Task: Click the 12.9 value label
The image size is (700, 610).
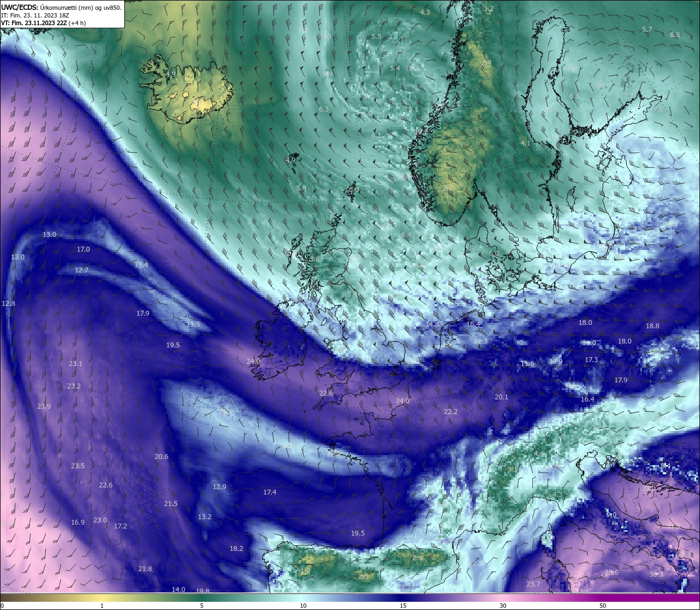Action: pyautogui.click(x=219, y=487)
